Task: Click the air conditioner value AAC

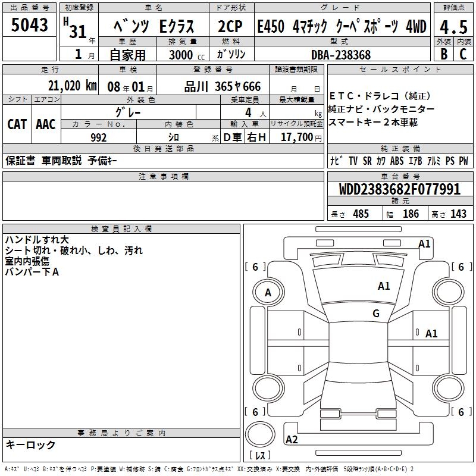Action: click(x=46, y=124)
